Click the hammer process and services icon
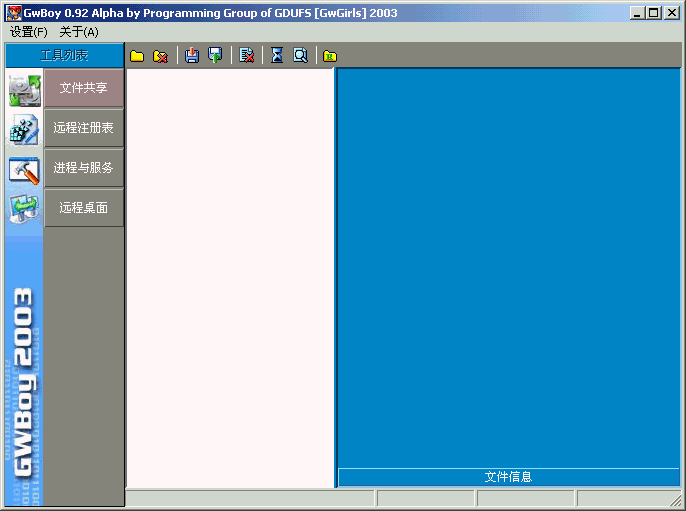Screen dimensions: 686x511 [x=24, y=170]
